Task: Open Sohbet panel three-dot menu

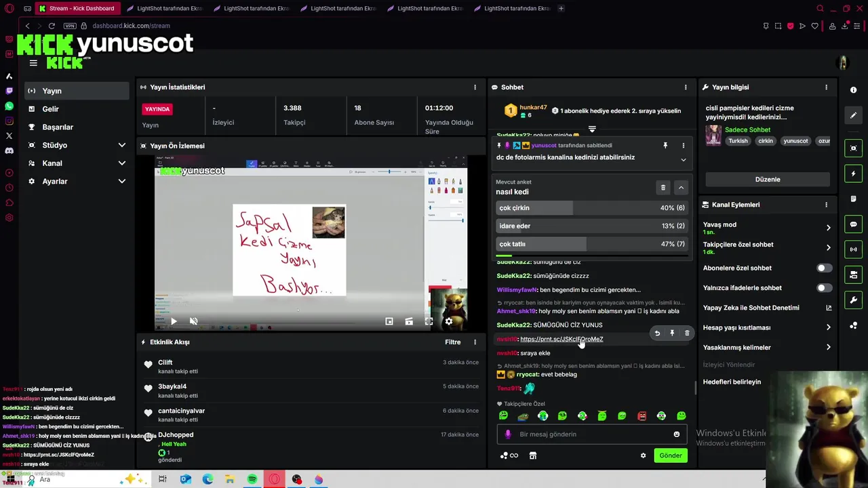Action: (686, 87)
